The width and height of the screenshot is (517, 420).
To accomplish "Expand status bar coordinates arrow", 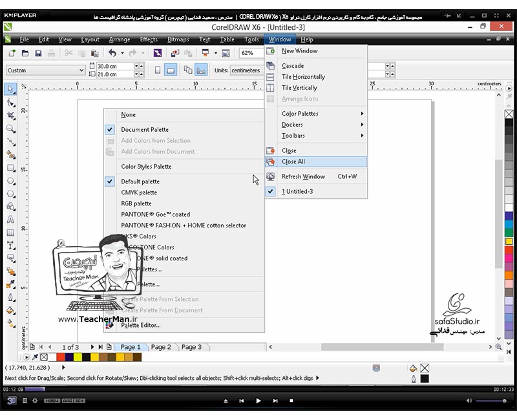I will pyautogui.click(x=63, y=367).
